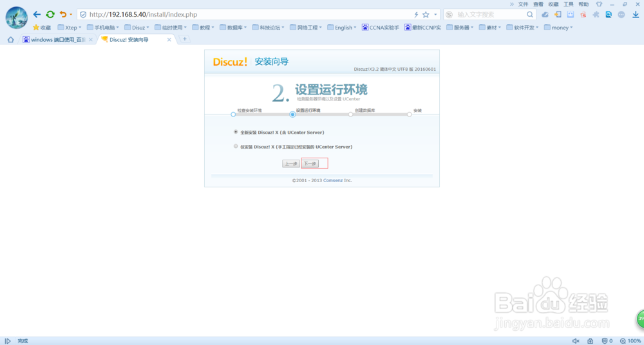Screen dimensions: 644x345
Task: Open the 科技论坛 bookmark folder
Action: [268, 28]
